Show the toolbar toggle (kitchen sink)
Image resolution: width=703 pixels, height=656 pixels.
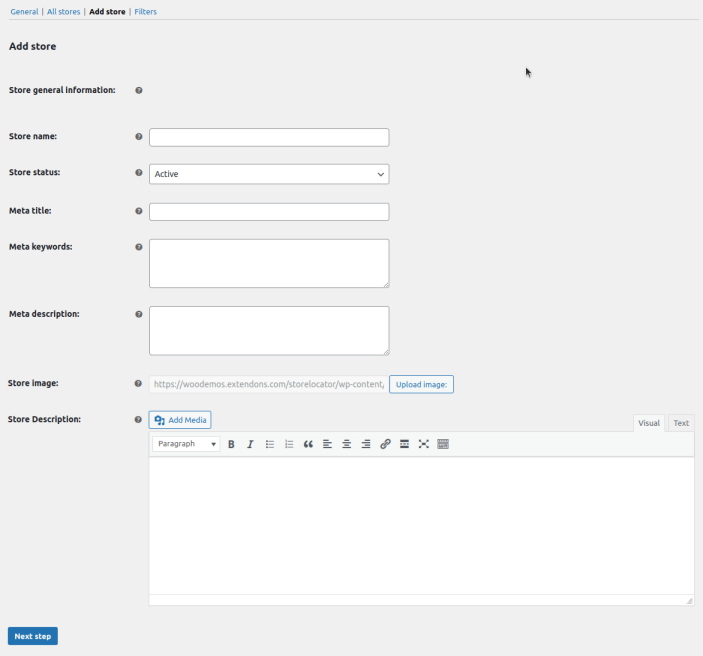(x=443, y=444)
